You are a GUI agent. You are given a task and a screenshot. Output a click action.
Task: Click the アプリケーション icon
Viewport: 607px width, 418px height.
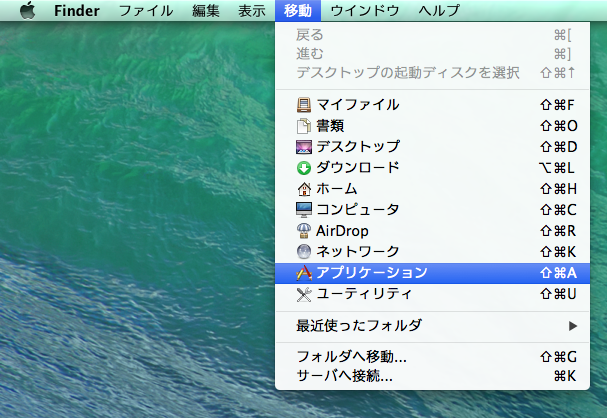304,273
